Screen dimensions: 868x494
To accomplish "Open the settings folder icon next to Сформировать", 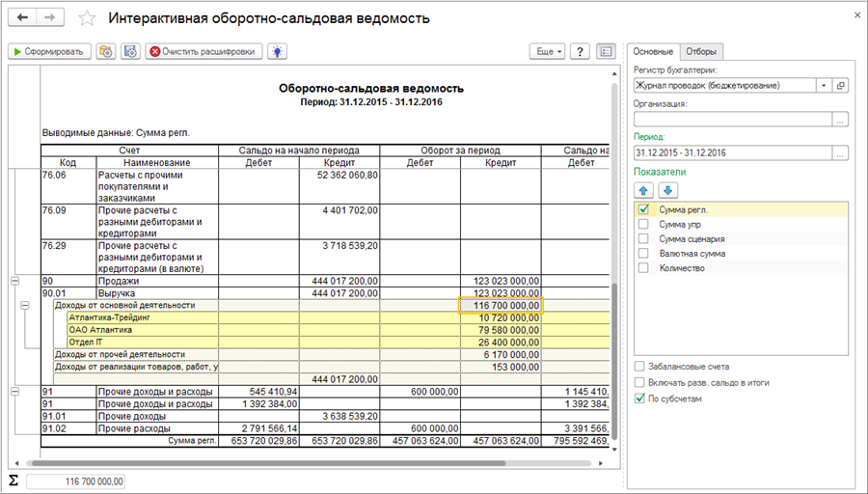I will (106, 51).
